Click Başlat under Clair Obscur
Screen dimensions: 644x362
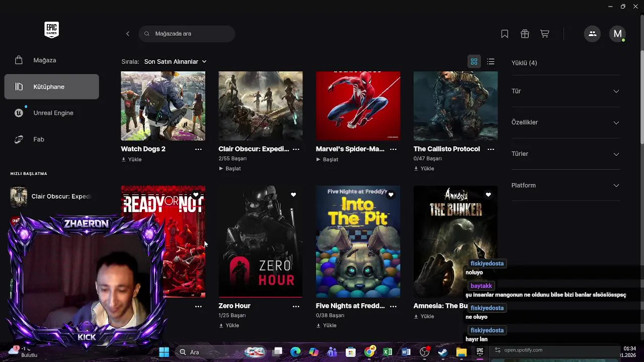pyautogui.click(x=230, y=168)
